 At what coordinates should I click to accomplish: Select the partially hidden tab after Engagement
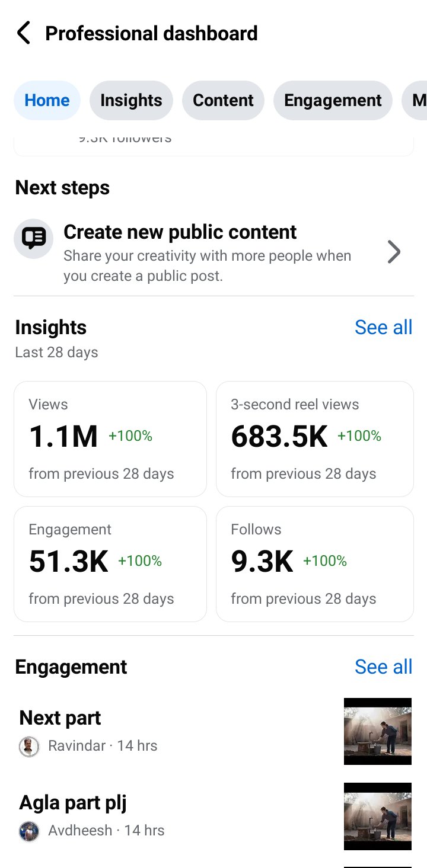(x=415, y=100)
